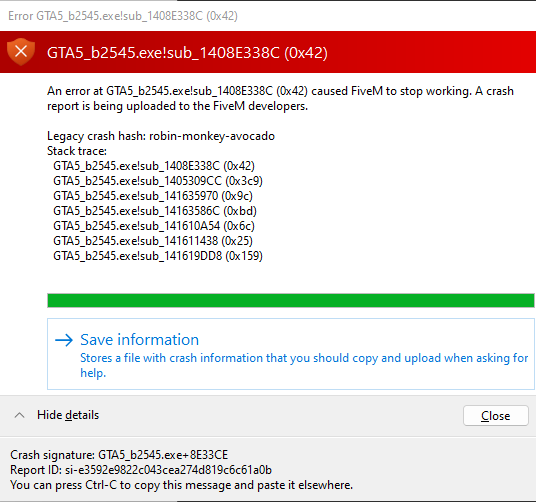This screenshot has width=536, height=502.
Task: Click the red error header title text
Action: pyautogui.click(x=187, y=53)
